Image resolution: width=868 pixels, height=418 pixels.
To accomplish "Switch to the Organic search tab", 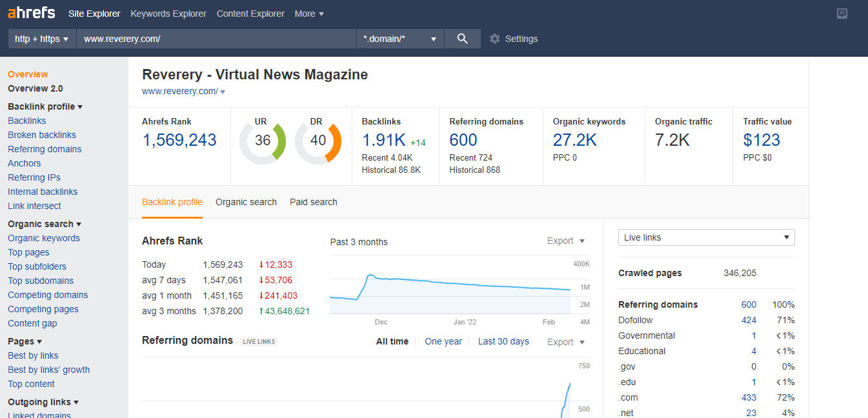I will click(246, 202).
